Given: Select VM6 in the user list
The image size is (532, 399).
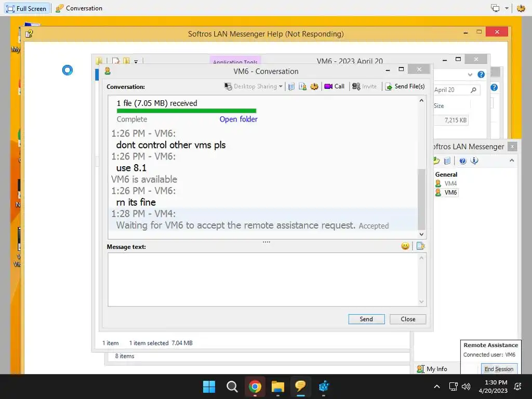Looking at the screenshot, I should point(450,192).
